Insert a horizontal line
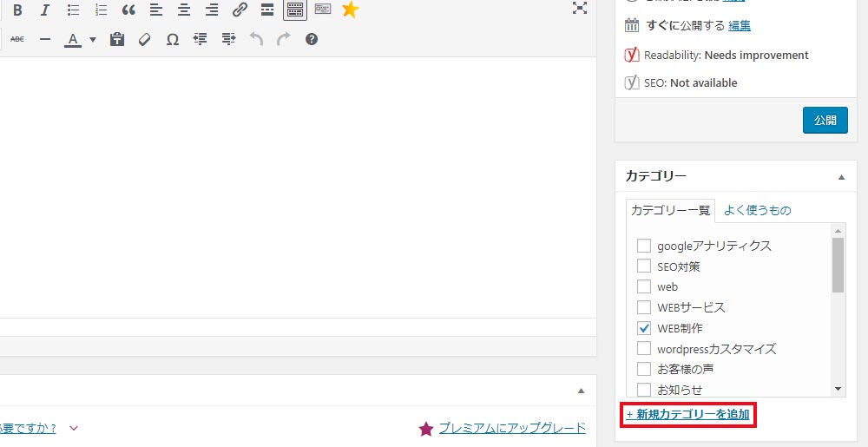Viewport: 868px width, 447px height. tap(45, 39)
